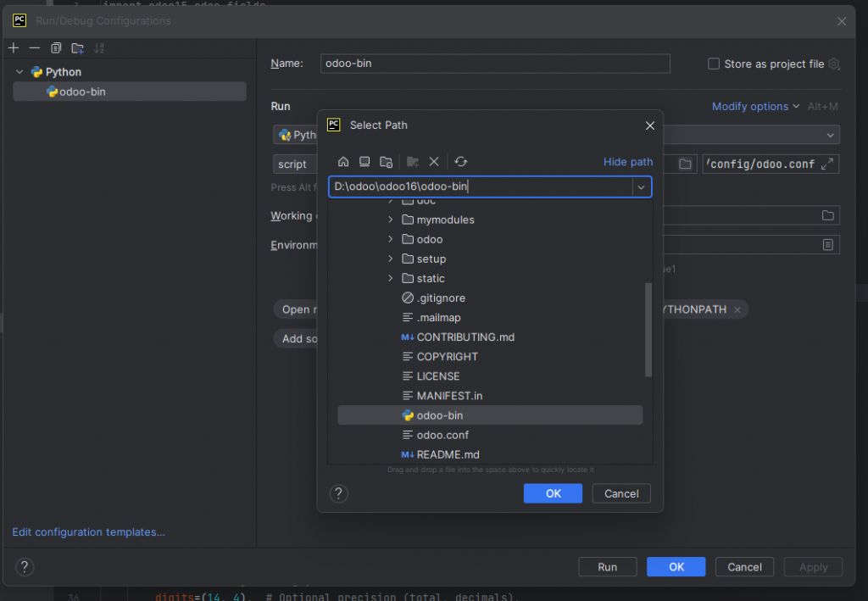Open the Environment variables edit icon

[827, 245]
